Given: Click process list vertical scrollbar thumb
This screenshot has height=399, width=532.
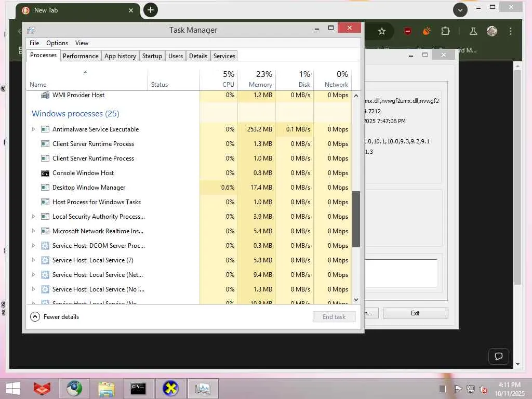Looking at the screenshot, I should tap(356, 219).
